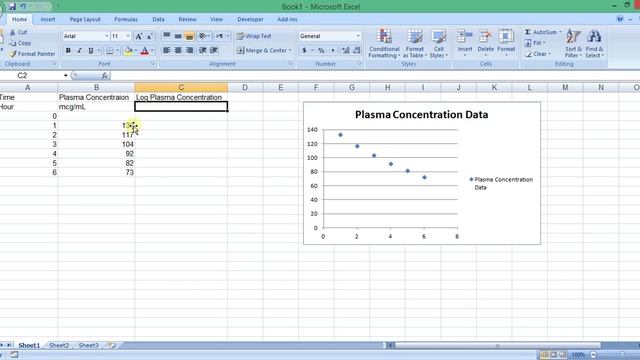
Task: Toggle Wrap Text for the cell
Action: [x=254, y=36]
